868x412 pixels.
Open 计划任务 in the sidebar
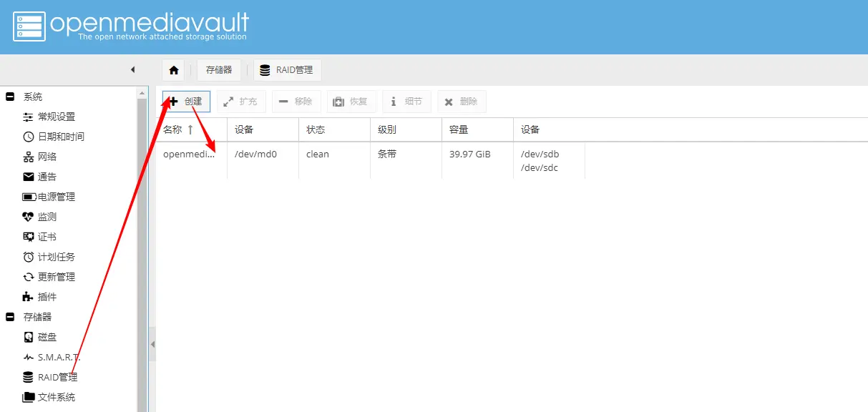pos(57,257)
